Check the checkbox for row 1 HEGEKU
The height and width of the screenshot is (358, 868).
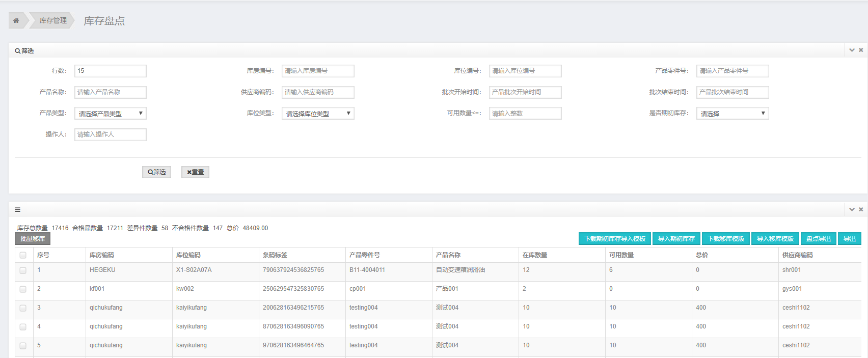(23, 270)
